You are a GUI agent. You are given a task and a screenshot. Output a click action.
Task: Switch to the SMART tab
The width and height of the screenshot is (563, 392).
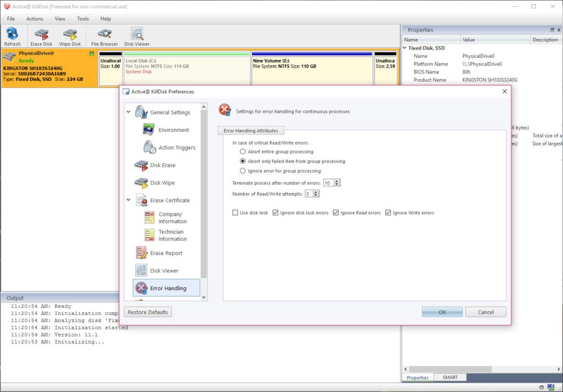[x=450, y=377]
